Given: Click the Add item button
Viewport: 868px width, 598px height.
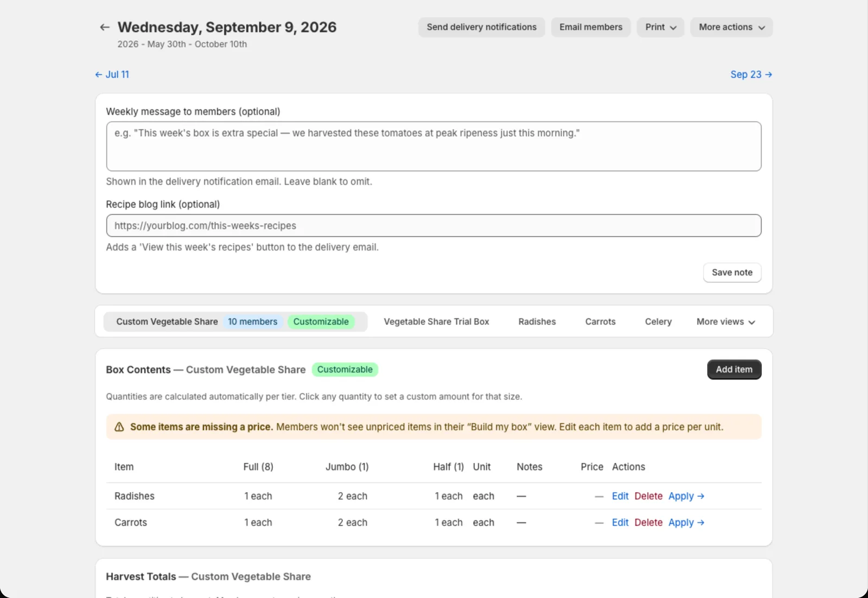Looking at the screenshot, I should [734, 369].
